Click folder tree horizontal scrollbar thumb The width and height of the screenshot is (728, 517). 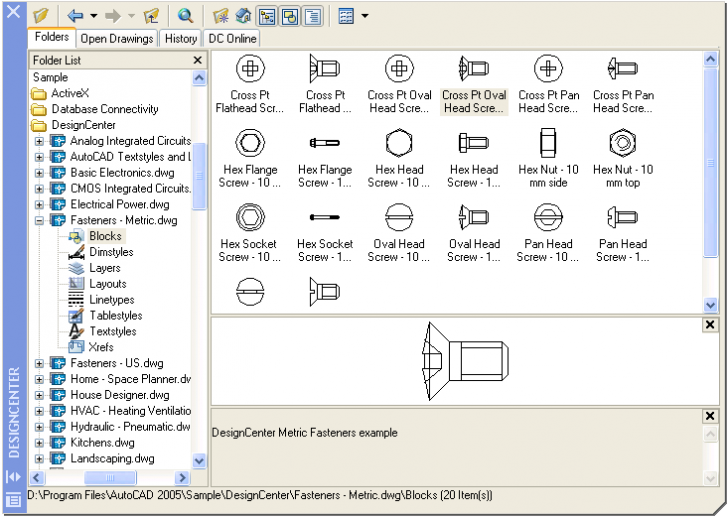point(110,478)
